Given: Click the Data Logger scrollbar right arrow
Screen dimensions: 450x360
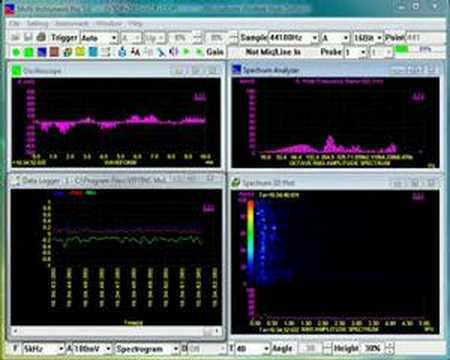Looking at the screenshot, I should click(217, 331).
